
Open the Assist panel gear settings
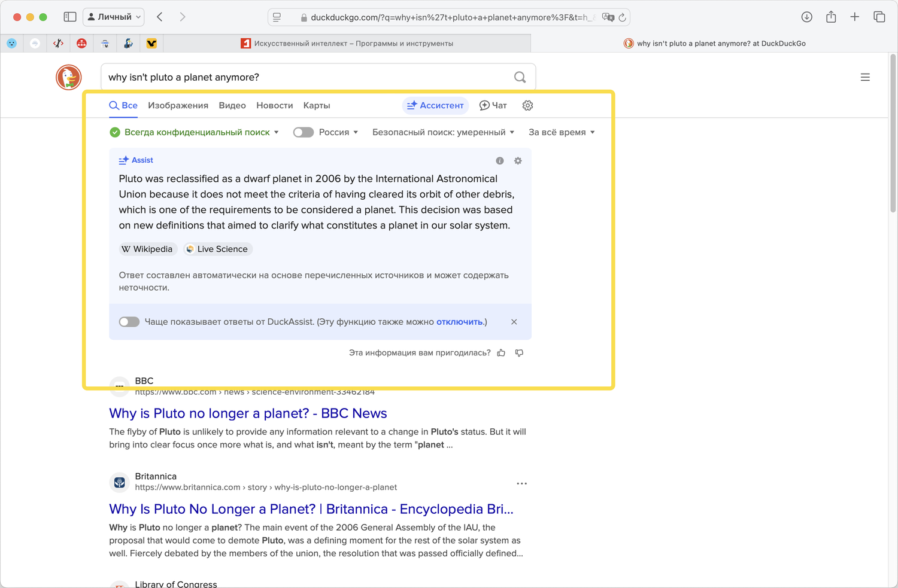(518, 160)
